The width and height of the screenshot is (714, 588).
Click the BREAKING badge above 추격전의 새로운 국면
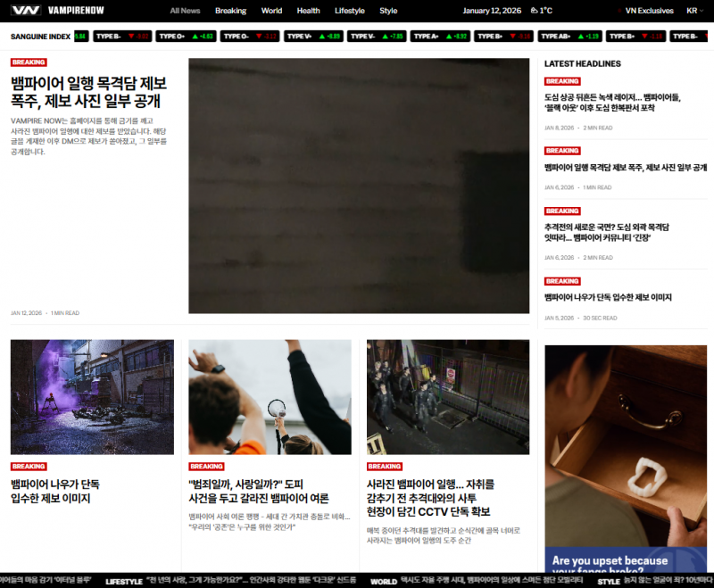562,211
